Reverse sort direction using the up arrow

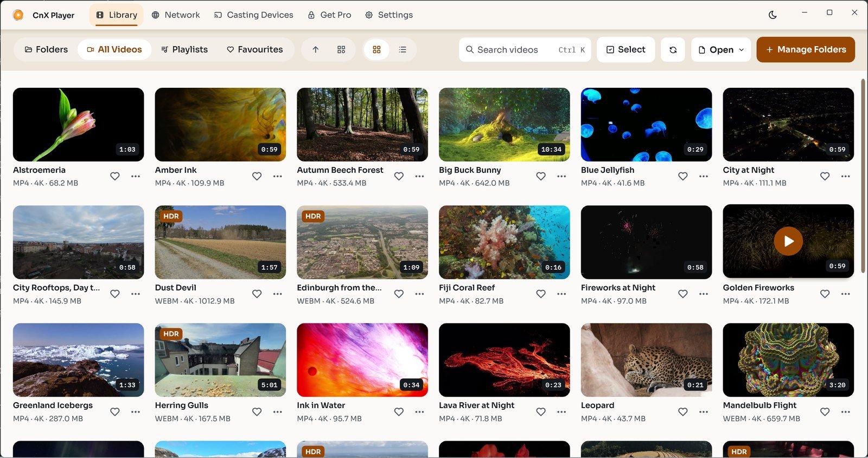[x=316, y=49]
